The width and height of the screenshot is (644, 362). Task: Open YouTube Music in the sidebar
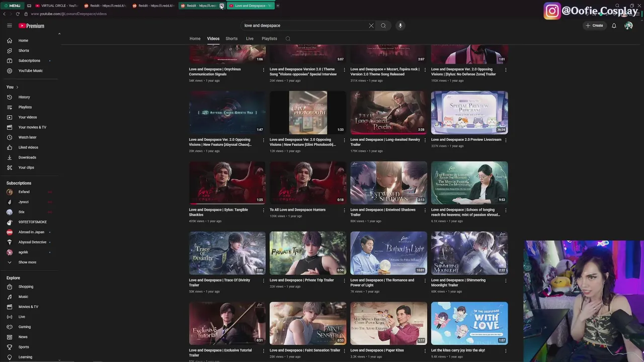(30, 71)
